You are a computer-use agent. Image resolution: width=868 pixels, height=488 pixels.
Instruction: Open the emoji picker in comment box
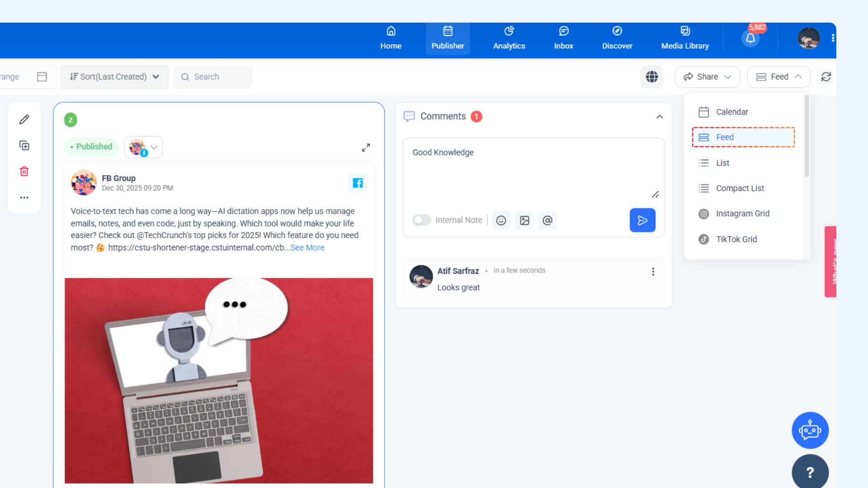(x=501, y=221)
